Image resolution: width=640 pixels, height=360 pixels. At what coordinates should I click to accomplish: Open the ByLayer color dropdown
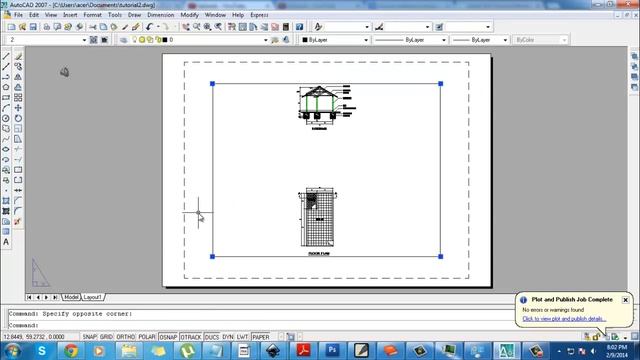335,40
